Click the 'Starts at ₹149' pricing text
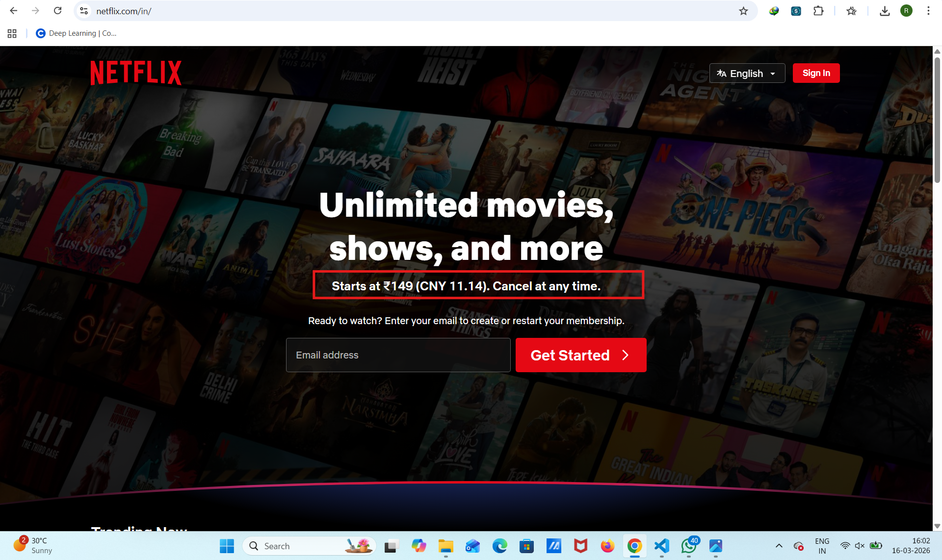This screenshot has height=560, width=942. [x=466, y=286]
